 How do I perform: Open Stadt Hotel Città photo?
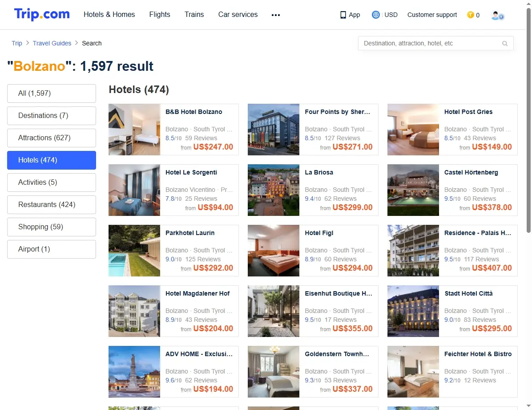coord(413,311)
